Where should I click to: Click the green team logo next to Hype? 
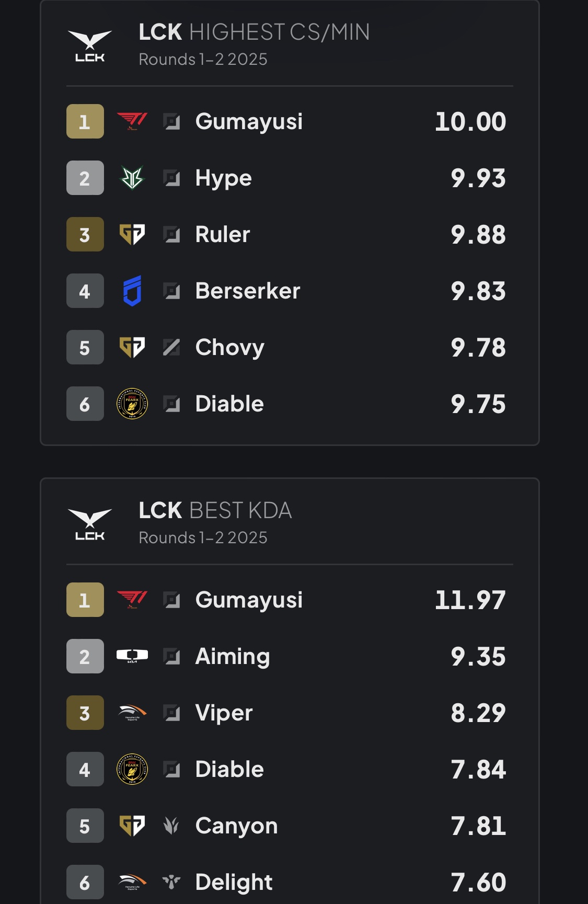point(132,178)
